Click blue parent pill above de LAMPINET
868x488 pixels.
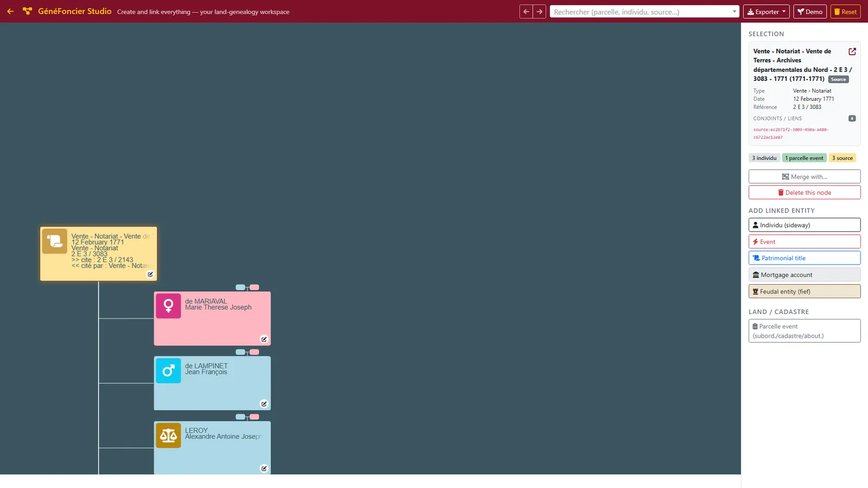tap(240, 352)
